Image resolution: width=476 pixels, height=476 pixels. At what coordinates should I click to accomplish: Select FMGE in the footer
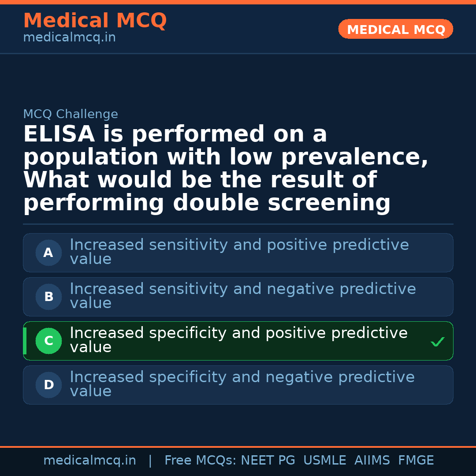(416, 461)
